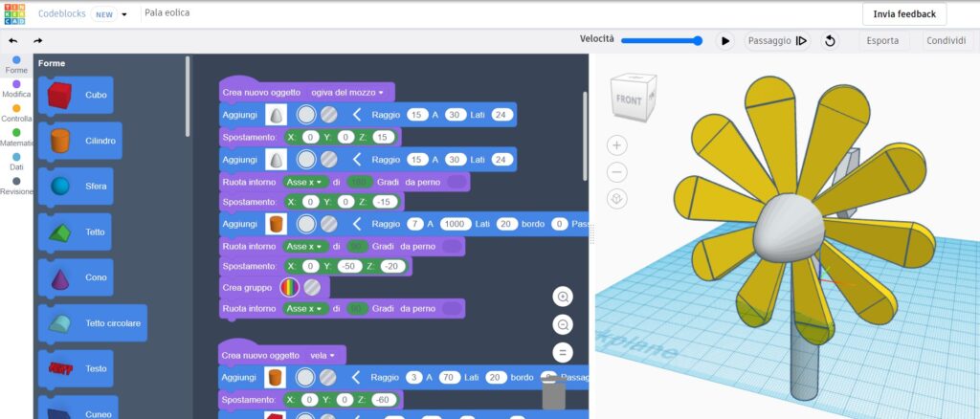Click the undo arrow
The width and height of the screenshot is (980, 419).
12,41
